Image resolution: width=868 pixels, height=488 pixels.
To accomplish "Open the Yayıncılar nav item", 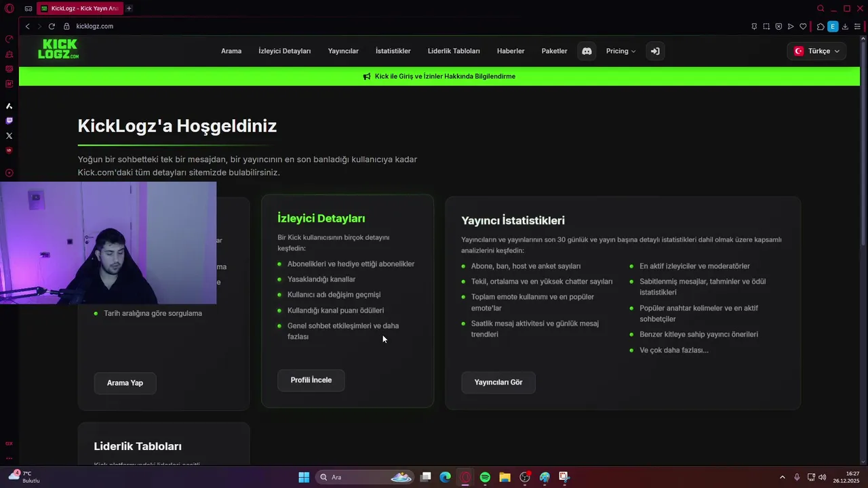I will tap(343, 51).
